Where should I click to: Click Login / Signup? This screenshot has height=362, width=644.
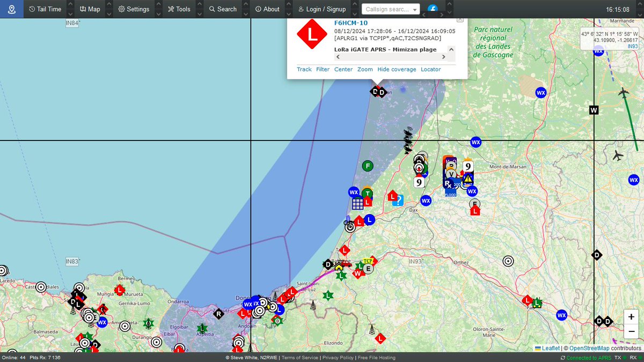(322, 9)
